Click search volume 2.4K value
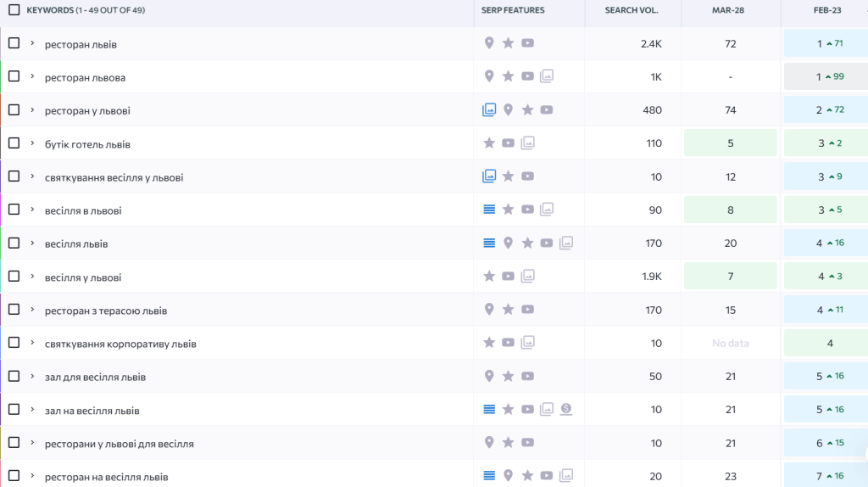The image size is (868, 487). coord(651,44)
